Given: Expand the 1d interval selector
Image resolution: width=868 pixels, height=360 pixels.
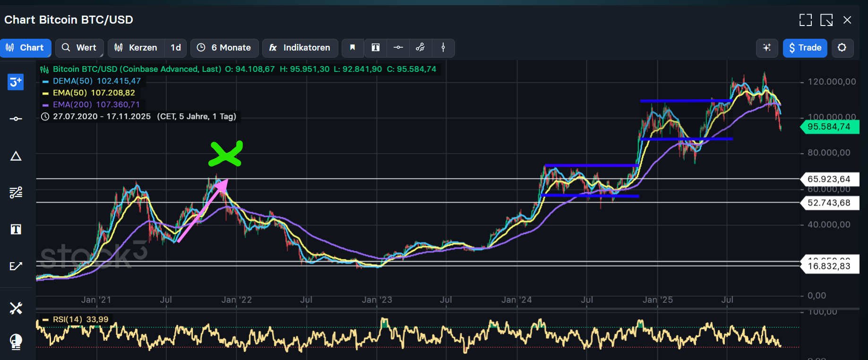Looking at the screenshot, I should point(176,48).
